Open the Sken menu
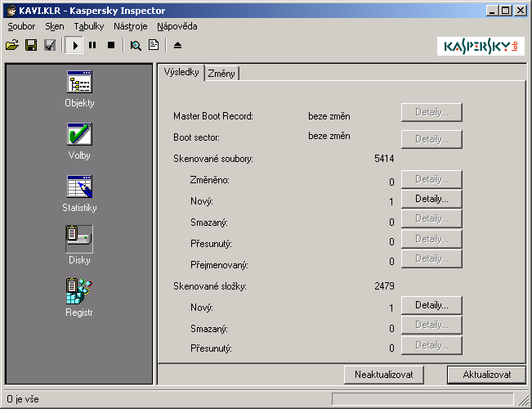The image size is (532, 409). [x=55, y=26]
